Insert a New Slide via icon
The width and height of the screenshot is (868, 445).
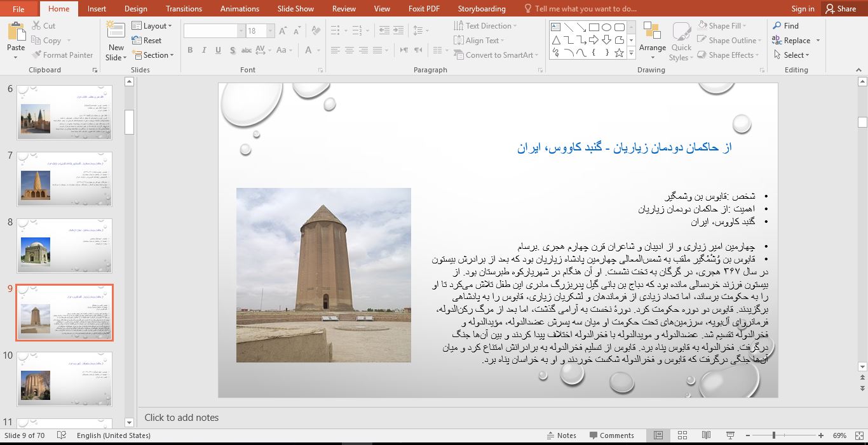[116, 30]
